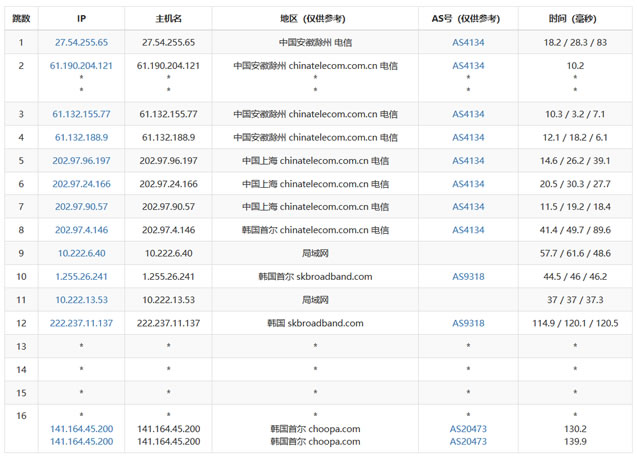This screenshot has height=458, width=637.
Task: Open the 202.97.4.146 IP link
Action: [81, 230]
